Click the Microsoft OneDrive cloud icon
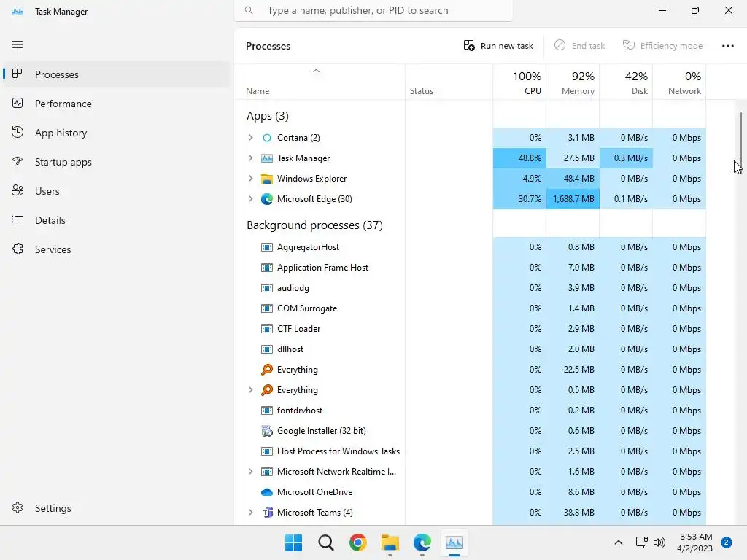This screenshot has width=747, height=560. pyautogui.click(x=267, y=492)
